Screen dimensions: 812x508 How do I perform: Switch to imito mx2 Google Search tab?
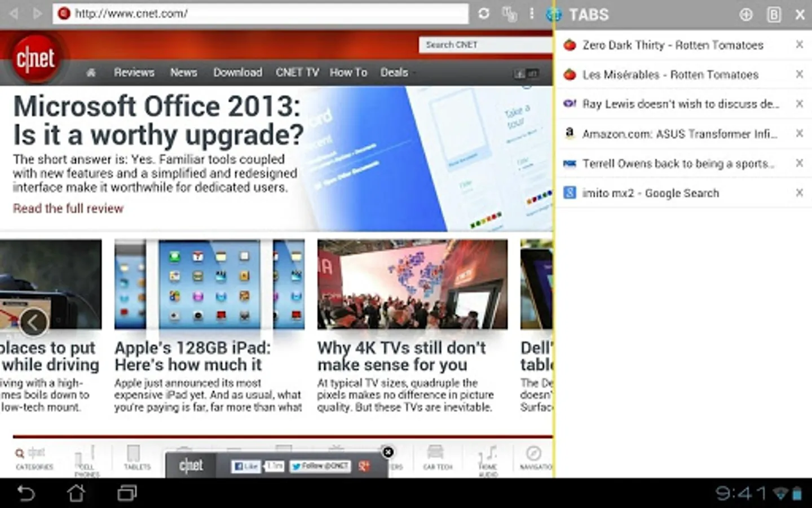coord(650,193)
